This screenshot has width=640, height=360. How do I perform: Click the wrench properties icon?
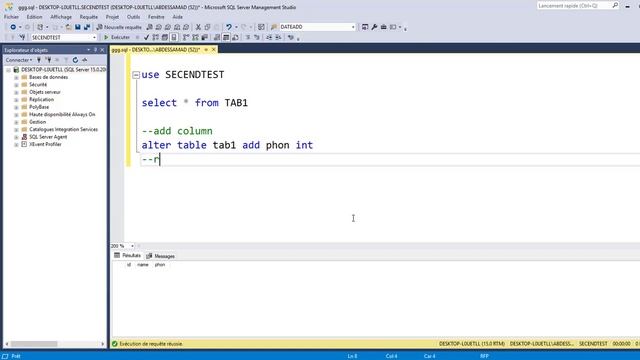coord(374,27)
